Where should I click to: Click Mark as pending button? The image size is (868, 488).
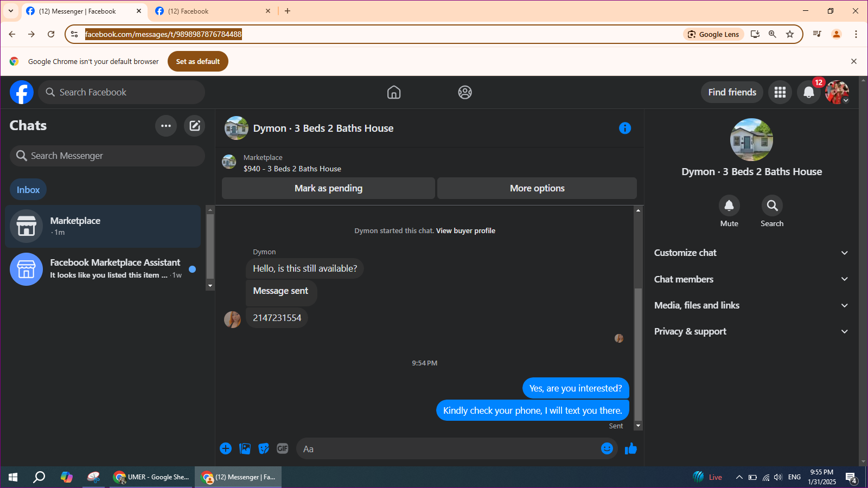pyautogui.click(x=328, y=188)
